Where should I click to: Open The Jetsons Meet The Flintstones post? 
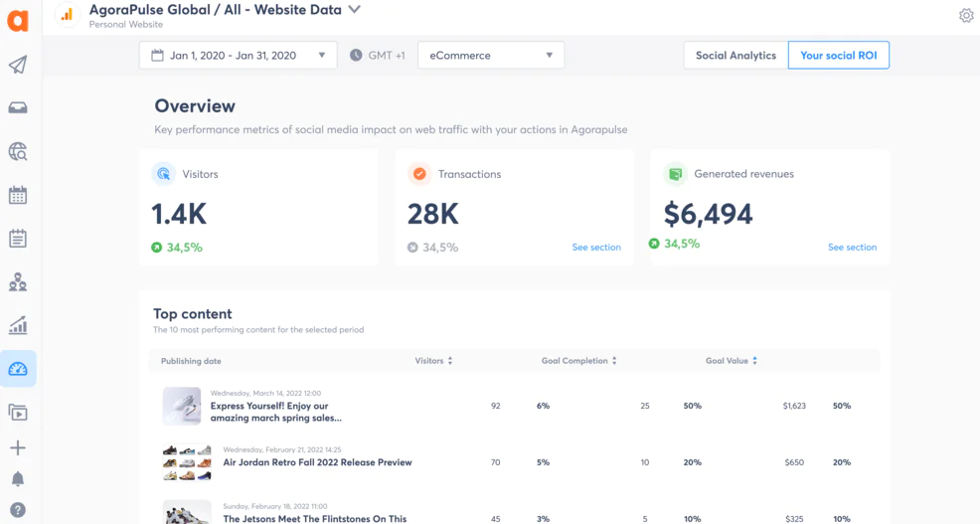[314, 518]
